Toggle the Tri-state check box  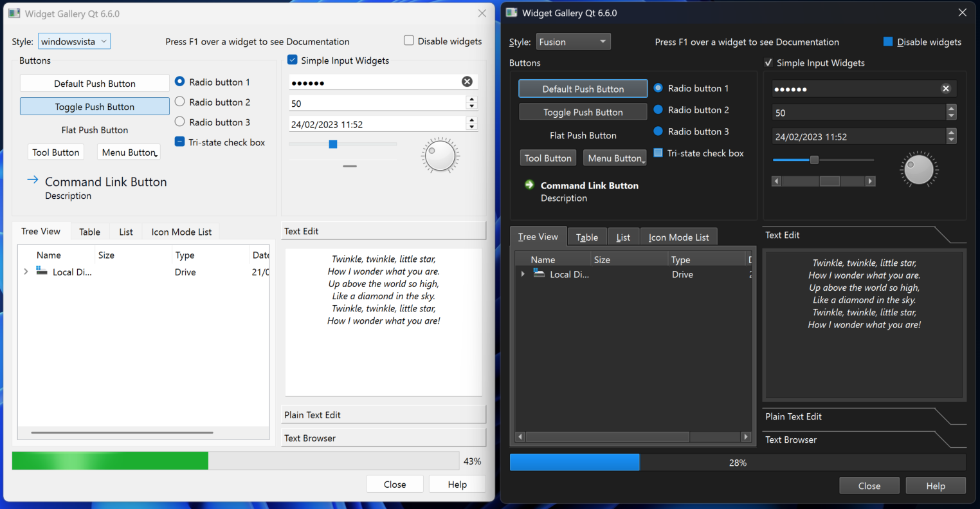(x=179, y=142)
